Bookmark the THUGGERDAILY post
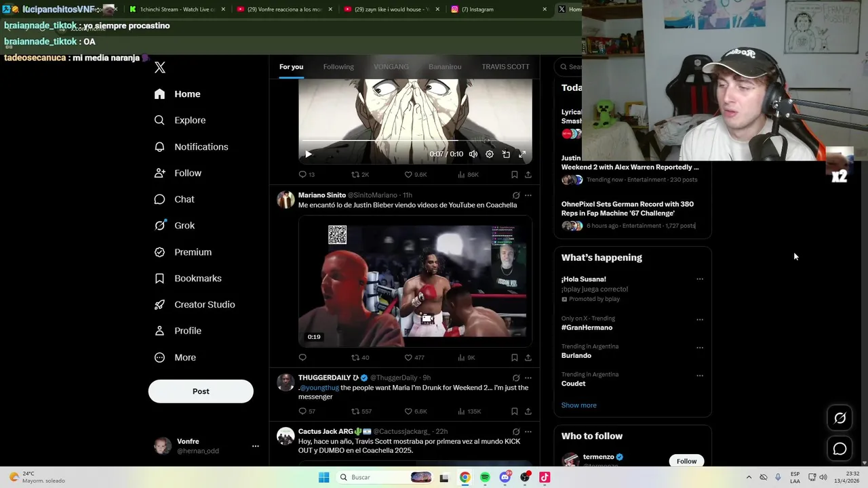Image resolution: width=868 pixels, height=488 pixels. pyautogui.click(x=514, y=411)
